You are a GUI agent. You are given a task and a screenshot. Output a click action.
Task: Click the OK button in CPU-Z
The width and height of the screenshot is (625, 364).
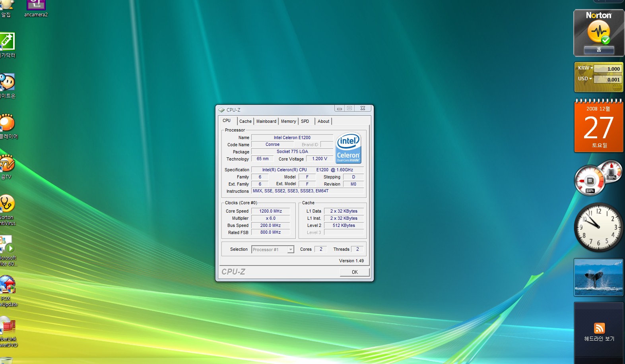355,272
